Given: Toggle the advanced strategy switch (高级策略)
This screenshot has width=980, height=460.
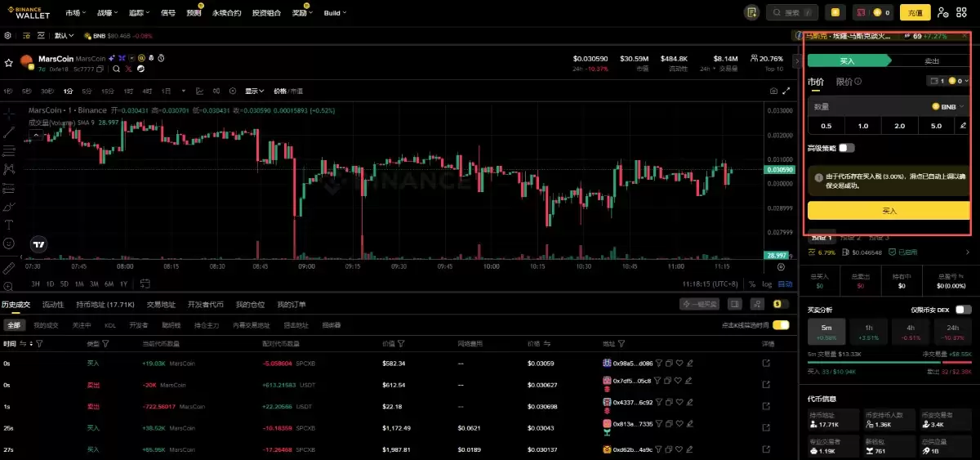Looking at the screenshot, I should point(847,148).
